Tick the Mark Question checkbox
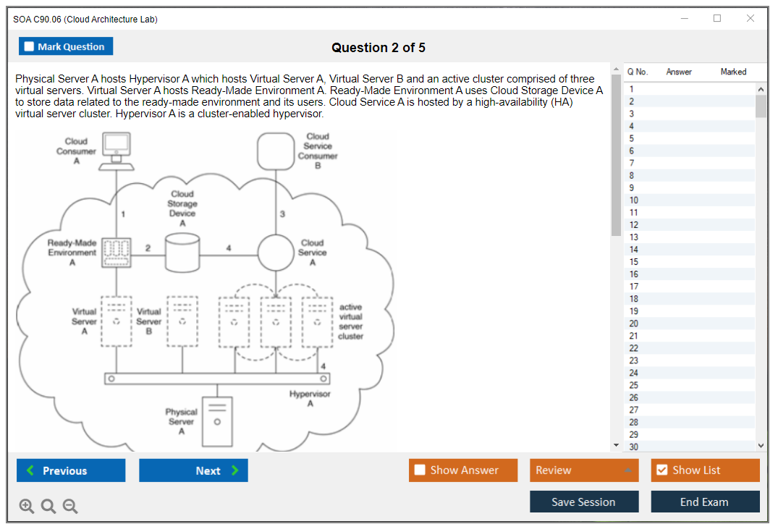Viewport: 778px width, 532px height. pos(29,46)
